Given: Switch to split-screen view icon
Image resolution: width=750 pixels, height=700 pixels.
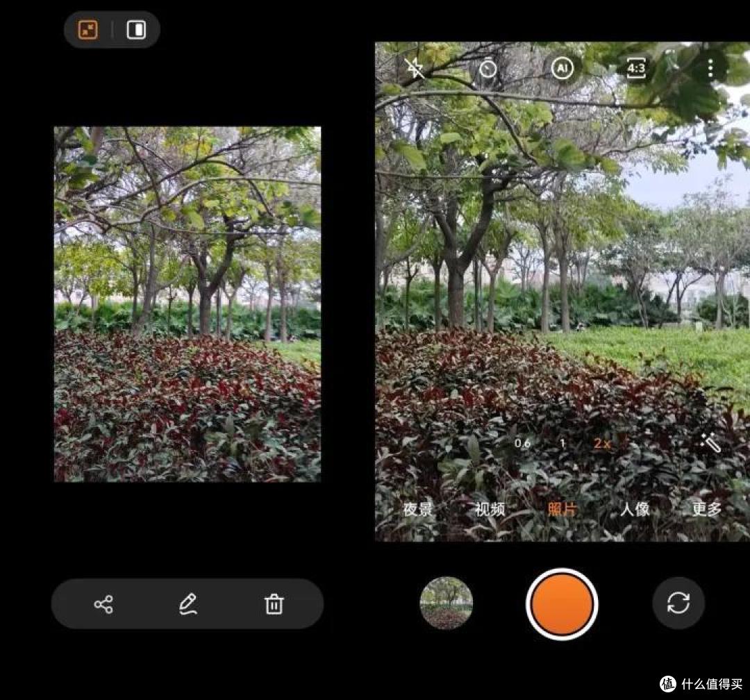Looking at the screenshot, I should click(x=136, y=30).
